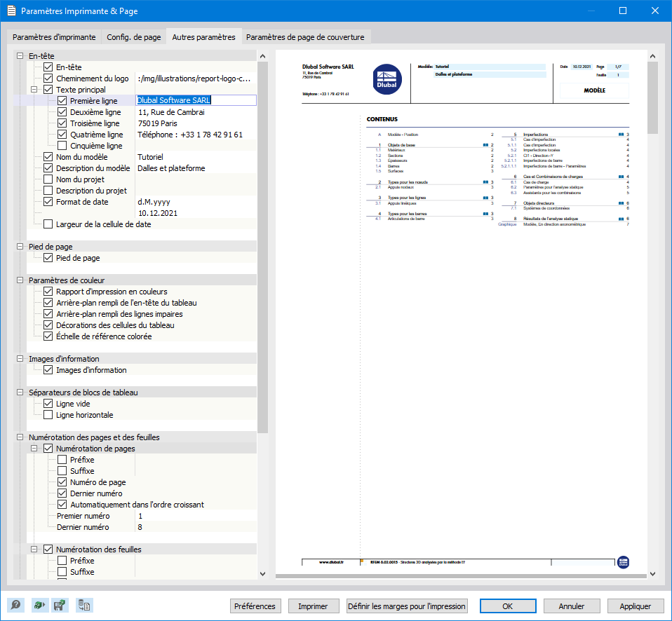Image resolution: width=672 pixels, height=621 pixels.
Task: Toggle Automatiquement dans l'ordre croissant
Action: coord(62,504)
